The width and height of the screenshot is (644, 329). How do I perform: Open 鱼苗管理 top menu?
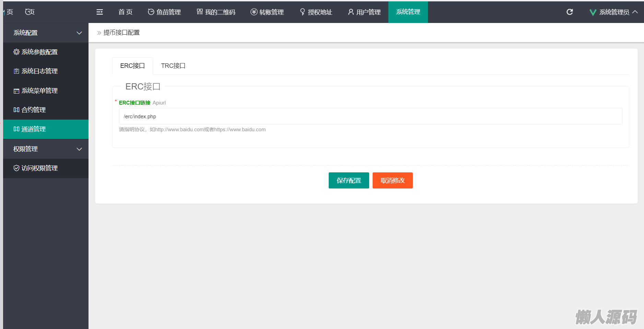coord(164,12)
